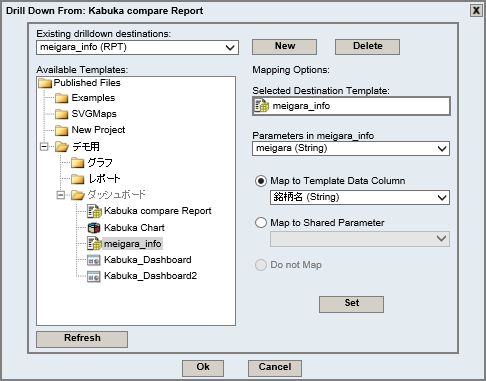Select the ダッシュボード folder label

coord(117,194)
